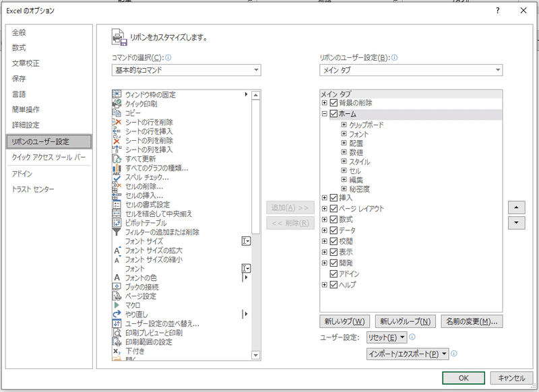Image resolution: width=539 pixels, height=392 pixels.
Task: Click the セルを結合して中央揃え icon
Action: (117, 214)
